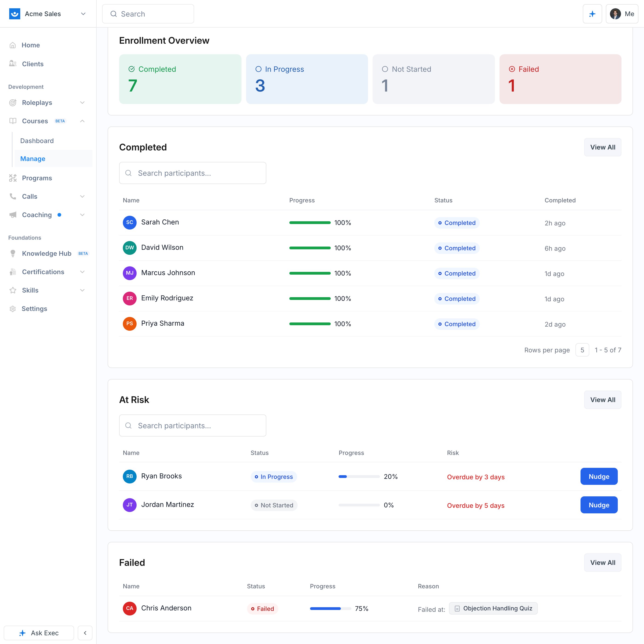Image resolution: width=644 pixels, height=644 pixels.
Task: Click 'Overdue by 5 days' text
Action: click(x=476, y=506)
